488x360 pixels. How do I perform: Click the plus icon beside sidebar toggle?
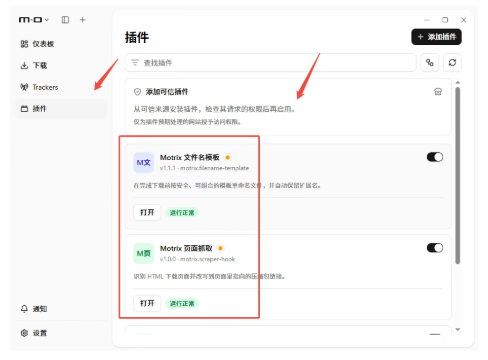[82, 20]
